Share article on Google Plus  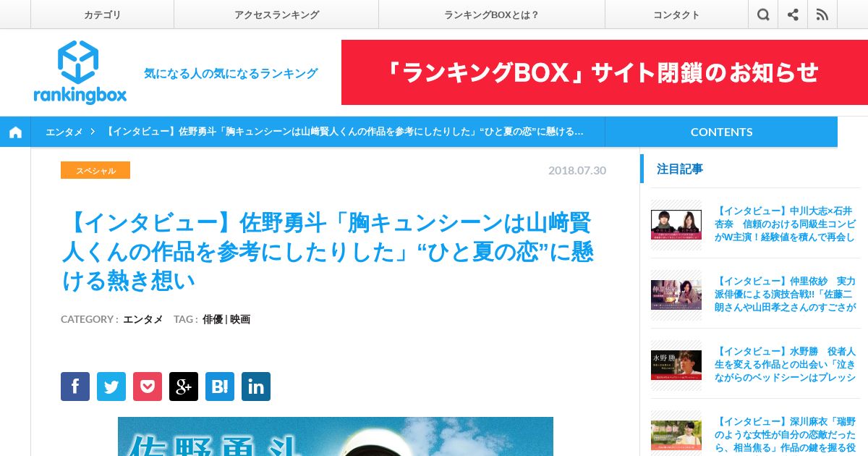pos(184,387)
